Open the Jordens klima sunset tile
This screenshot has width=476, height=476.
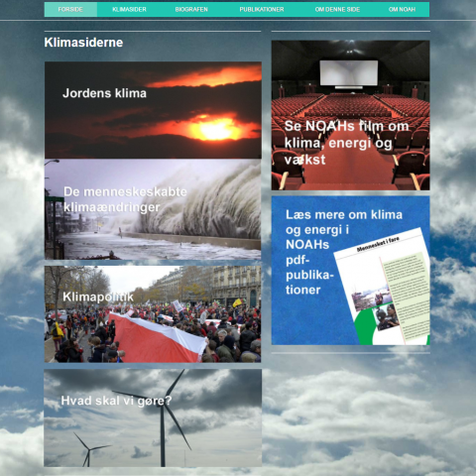(x=153, y=110)
